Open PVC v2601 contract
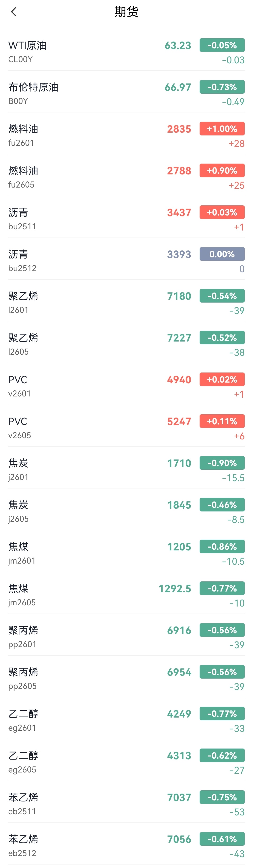The image size is (253, 868). pyautogui.click(x=126, y=384)
